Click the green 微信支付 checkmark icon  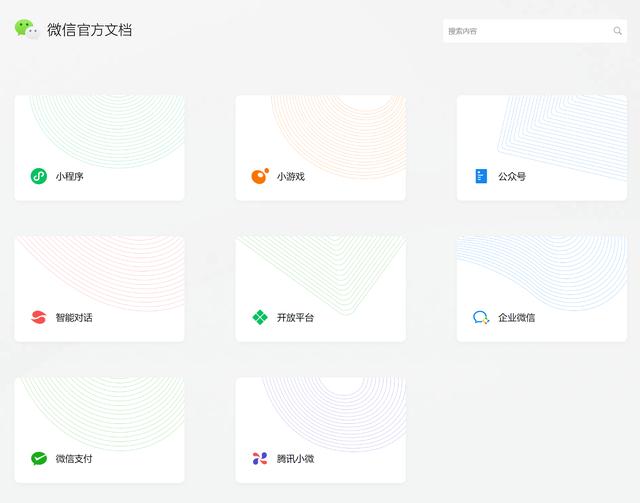(39, 458)
